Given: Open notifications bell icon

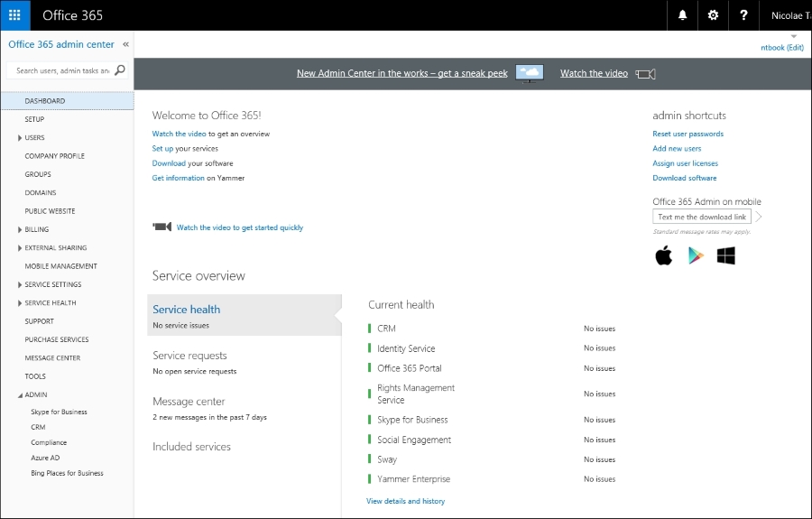Looking at the screenshot, I should pos(683,15).
